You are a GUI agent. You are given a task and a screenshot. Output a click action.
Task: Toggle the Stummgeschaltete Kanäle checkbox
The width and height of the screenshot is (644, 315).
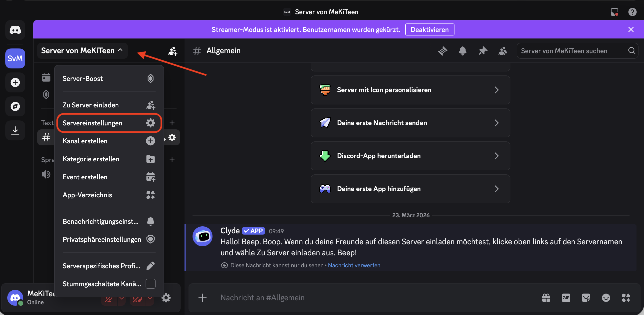point(150,284)
